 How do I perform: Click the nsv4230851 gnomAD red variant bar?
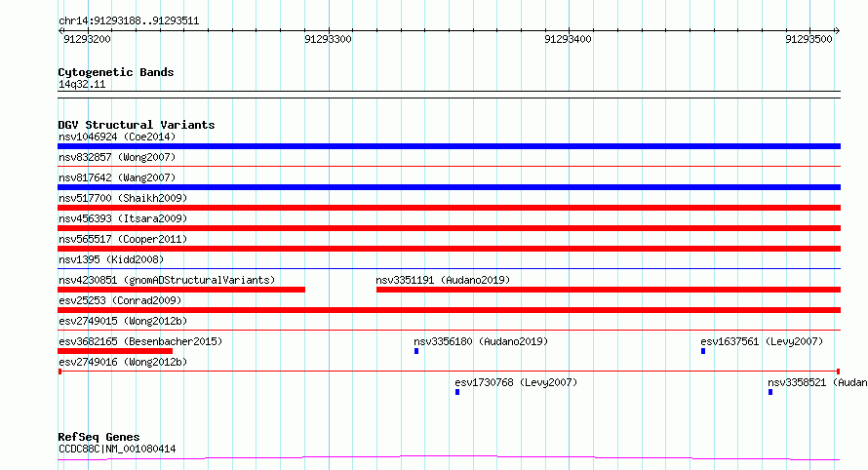click(x=181, y=290)
